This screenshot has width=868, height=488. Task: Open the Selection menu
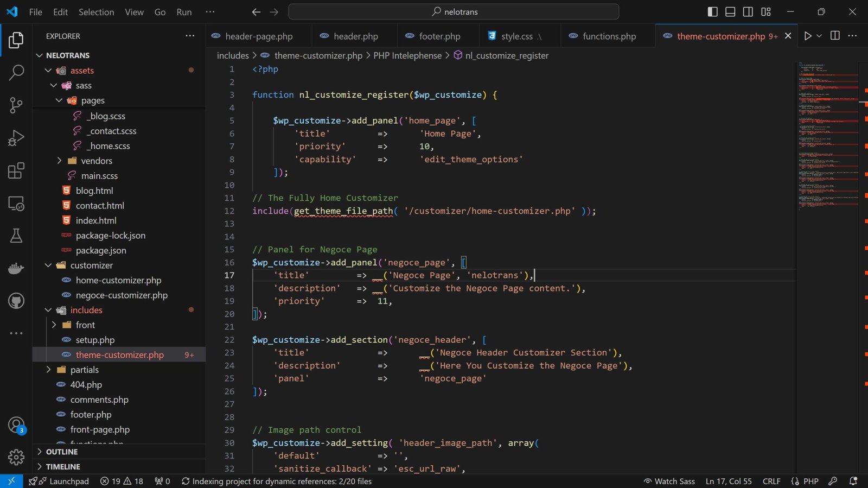tap(96, 12)
